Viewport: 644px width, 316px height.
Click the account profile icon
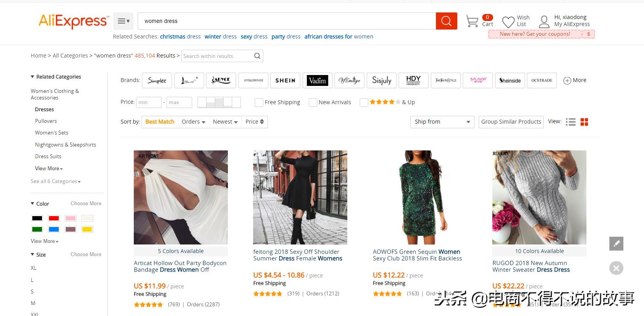click(544, 22)
